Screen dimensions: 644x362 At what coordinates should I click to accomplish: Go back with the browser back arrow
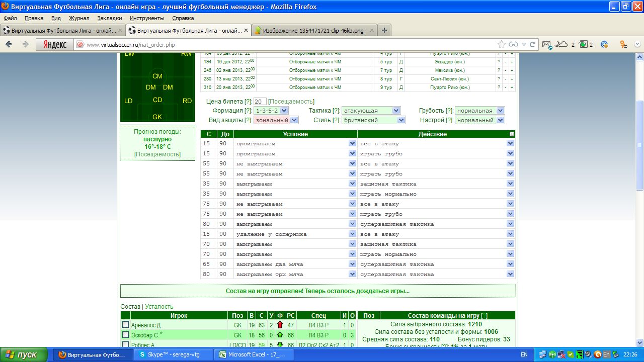[9, 44]
